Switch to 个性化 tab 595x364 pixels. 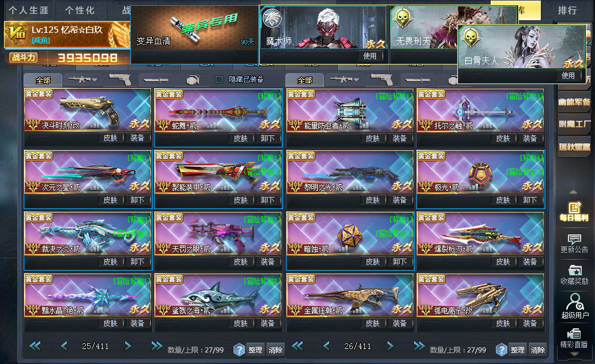(80, 10)
